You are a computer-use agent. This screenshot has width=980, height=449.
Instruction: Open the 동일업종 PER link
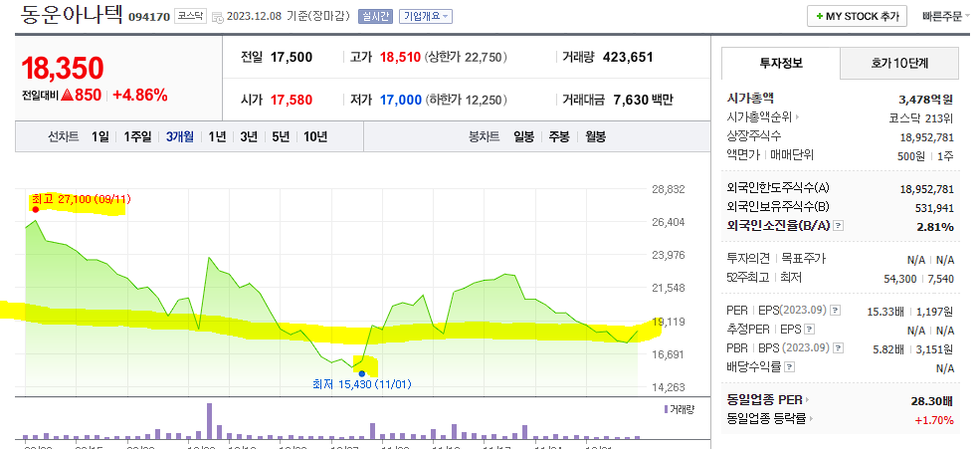pyautogui.click(x=764, y=400)
